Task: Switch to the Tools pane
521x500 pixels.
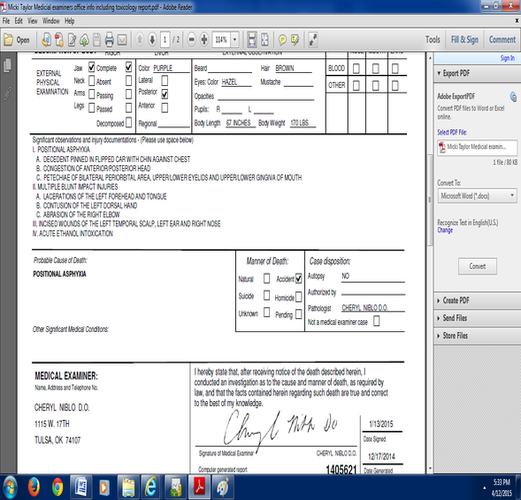Action: [x=433, y=40]
